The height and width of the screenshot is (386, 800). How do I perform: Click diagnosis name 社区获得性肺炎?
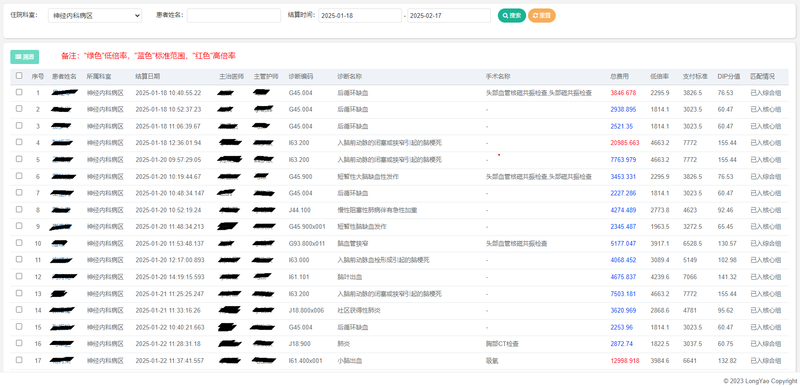(x=359, y=311)
